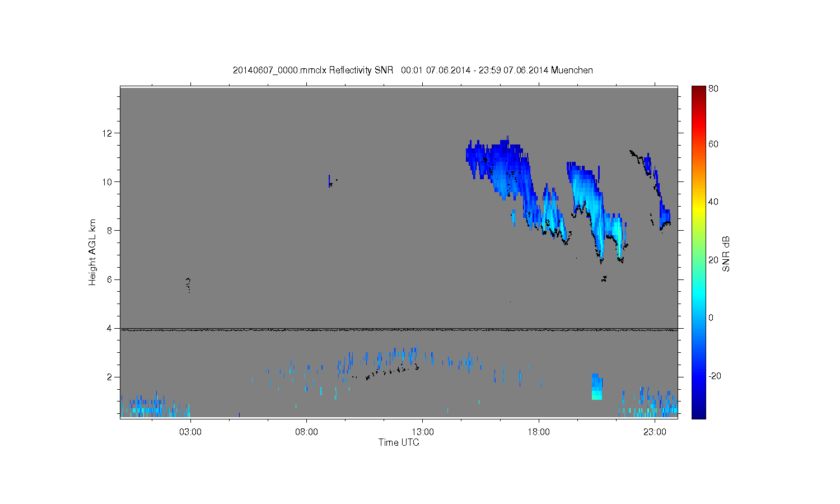Click the height axis tick label "6"
The height and width of the screenshot is (504, 840).
click(110, 279)
